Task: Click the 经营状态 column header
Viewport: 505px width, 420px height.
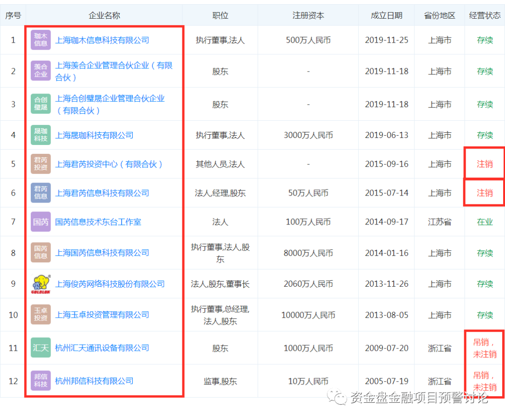Action: [x=485, y=15]
